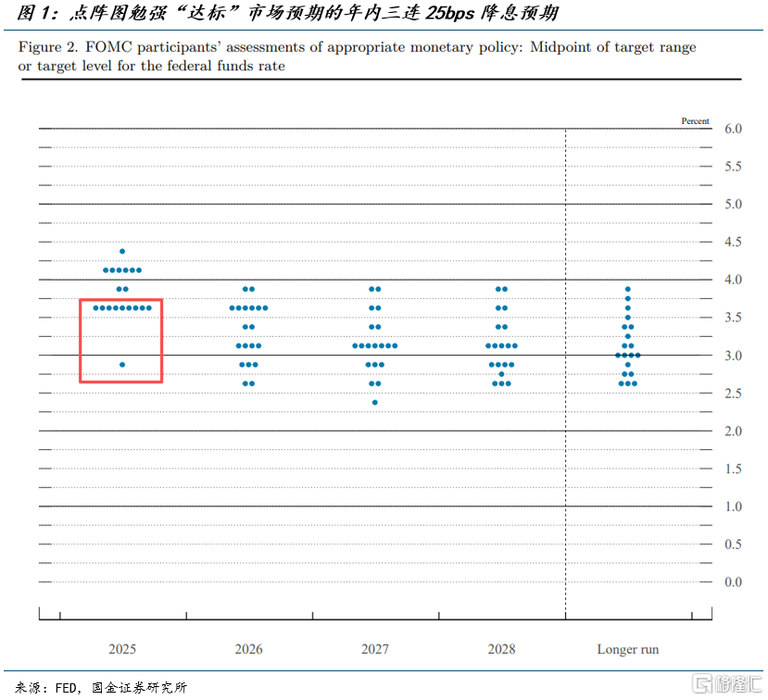Click the 1.5 y-axis value

(733, 469)
